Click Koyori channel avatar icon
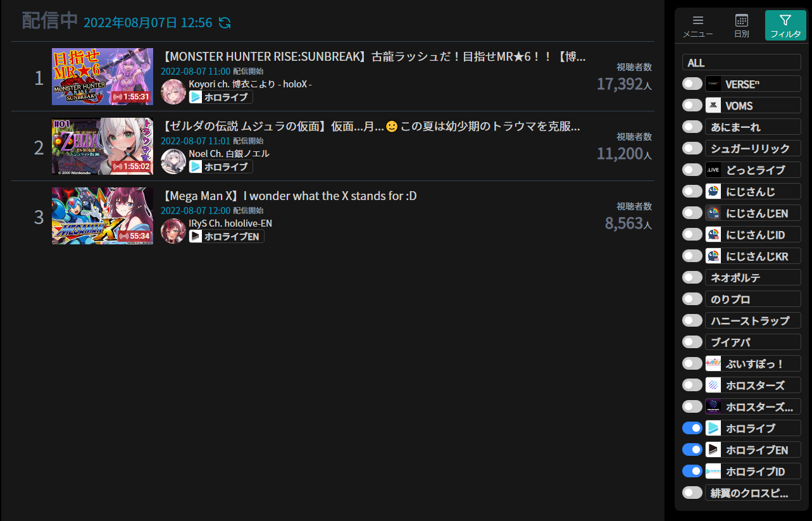The width and height of the screenshot is (812, 521). [x=173, y=92]
